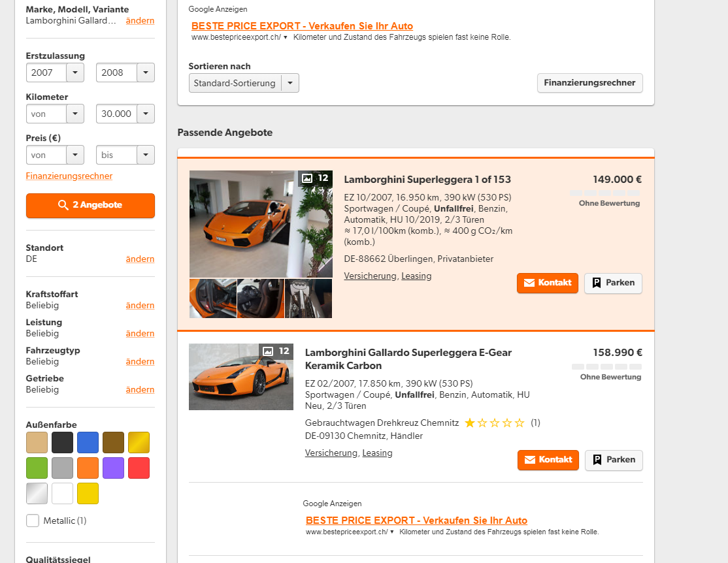Choose the yellow exterior color swatch

click(88, 493)
